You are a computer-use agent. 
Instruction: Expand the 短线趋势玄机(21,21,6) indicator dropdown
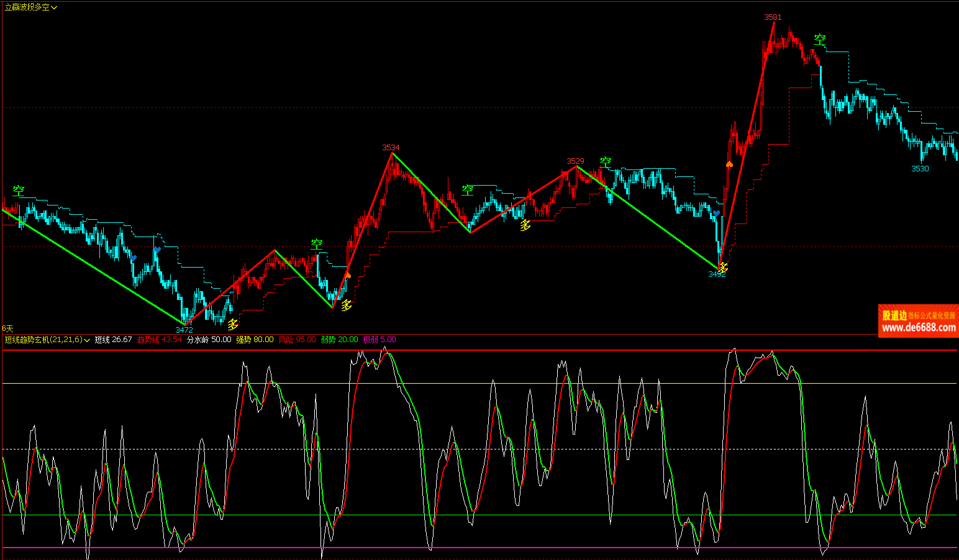[87, 340]
